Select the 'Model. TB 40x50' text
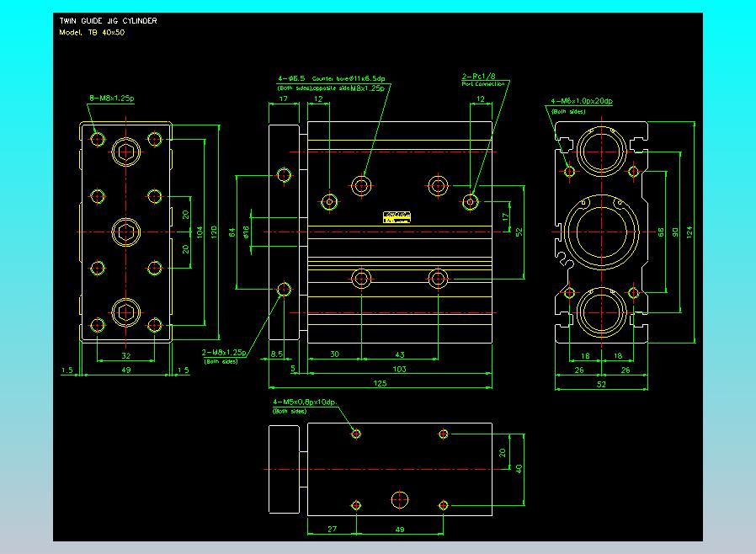This screenshot has height=554, width=756. click(92, 32)
